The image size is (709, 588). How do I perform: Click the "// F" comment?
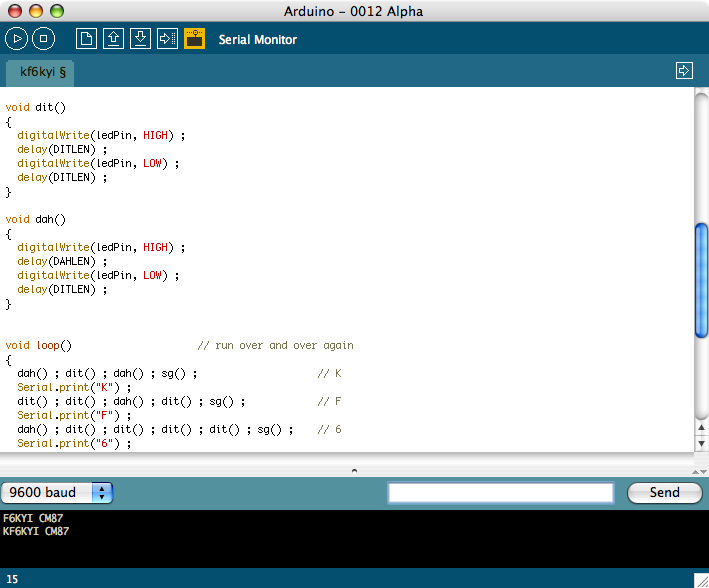click(329, 402)
